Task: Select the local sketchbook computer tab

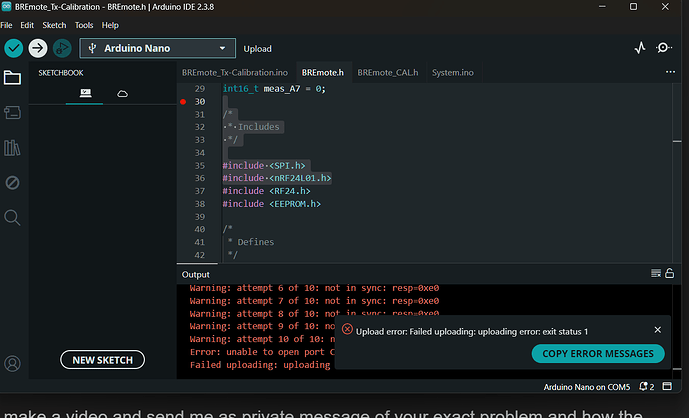Action: tap(85, 93)
